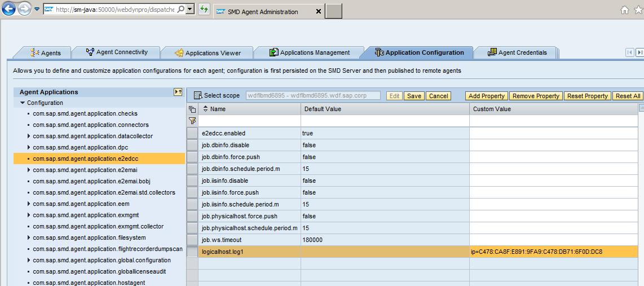The image size is (644, 286).
Task: Click the Reset All button
Action: [x=628, y=96]
